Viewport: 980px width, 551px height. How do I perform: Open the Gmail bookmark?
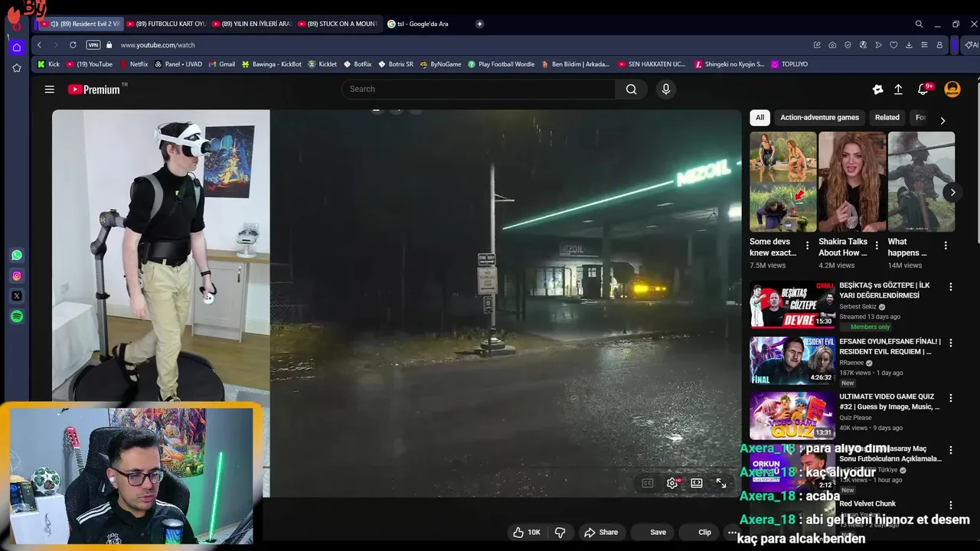click(x=221, y=64)
